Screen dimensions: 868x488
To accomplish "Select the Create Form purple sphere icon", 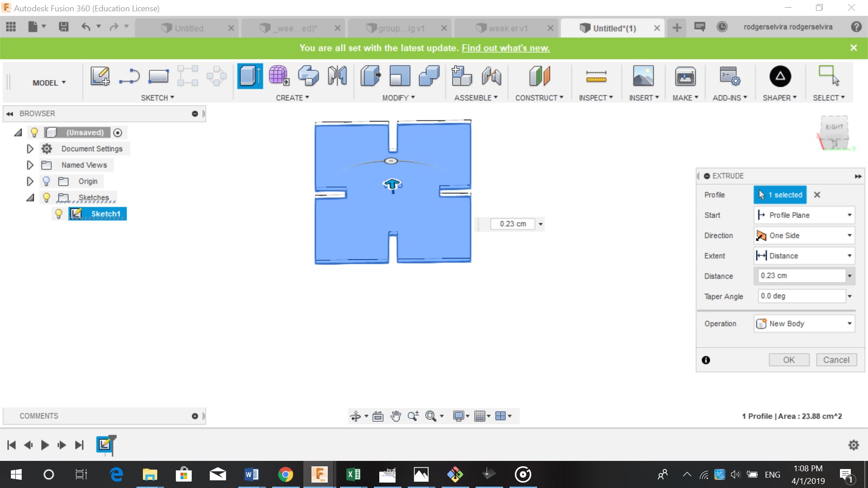I will [x=278, y=76].
